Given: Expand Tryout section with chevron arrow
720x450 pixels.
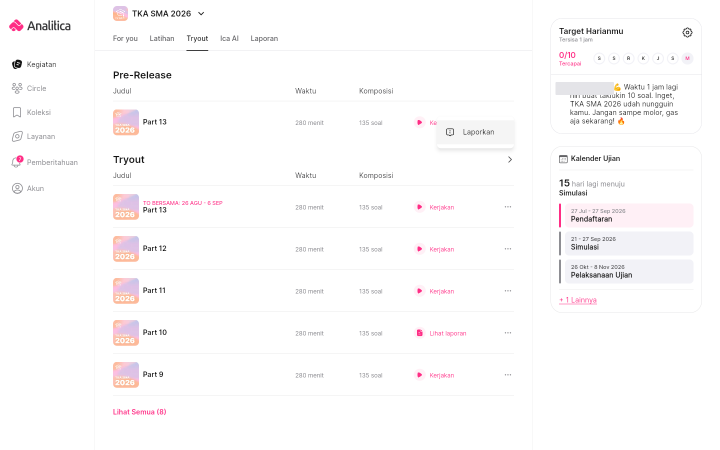Looking at the screenshot, I should pyautogui.click(x=509, y=160).
